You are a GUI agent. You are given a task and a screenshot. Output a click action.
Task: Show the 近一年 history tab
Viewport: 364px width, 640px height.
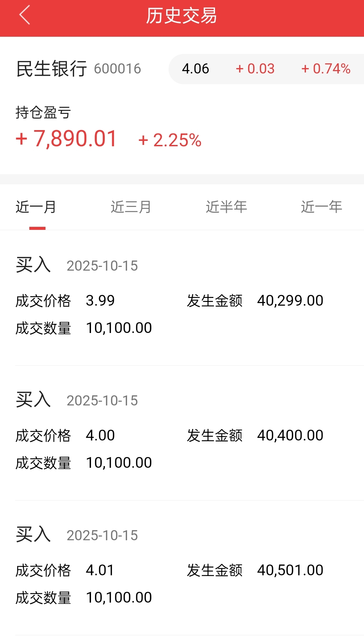tap(322, 207)
